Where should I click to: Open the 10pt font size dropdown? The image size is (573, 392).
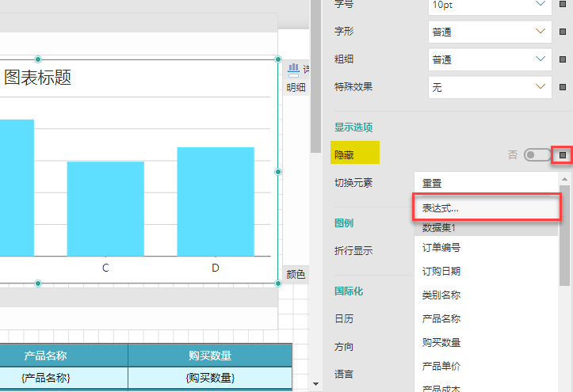click(x=488, y=5)
